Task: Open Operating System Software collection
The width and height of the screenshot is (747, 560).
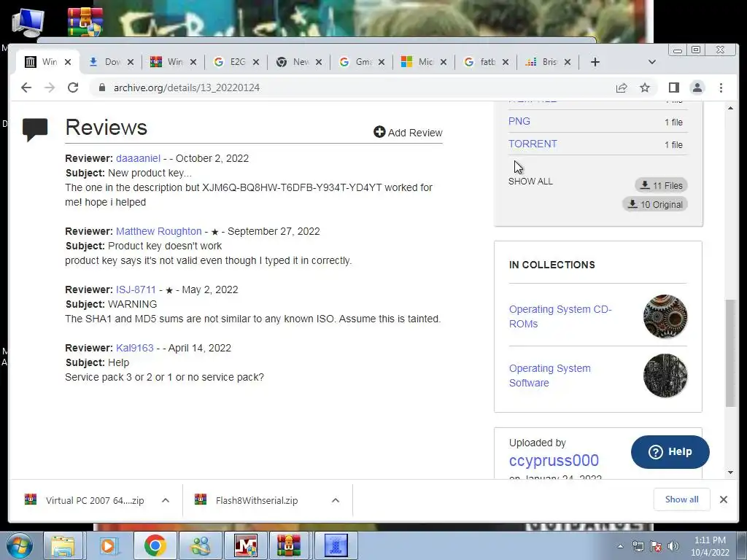Action: (550, 376)
